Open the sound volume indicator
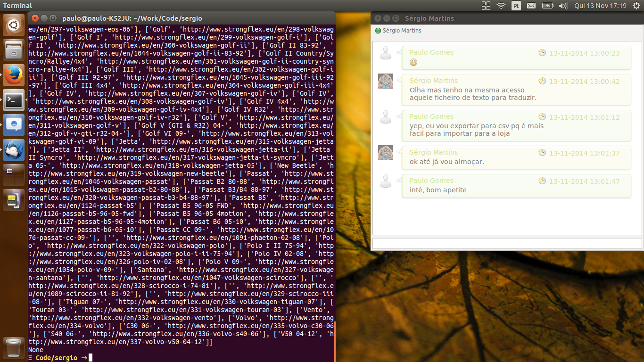644x362 pixels. (x=563, y=6)
